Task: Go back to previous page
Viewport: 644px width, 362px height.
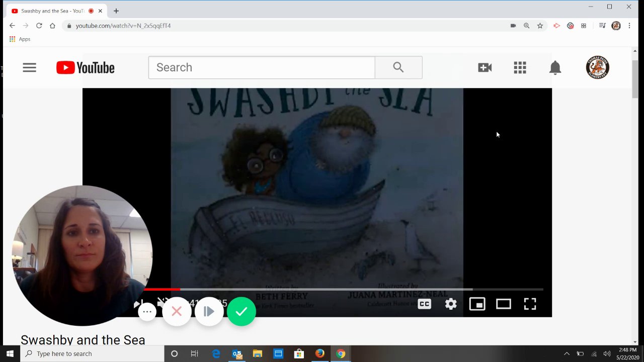Action: pos(12,26)
